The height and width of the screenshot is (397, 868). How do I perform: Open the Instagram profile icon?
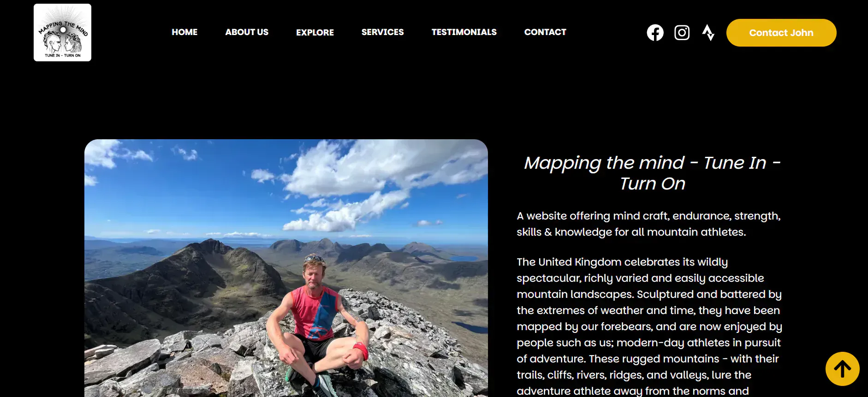point(682,33)
